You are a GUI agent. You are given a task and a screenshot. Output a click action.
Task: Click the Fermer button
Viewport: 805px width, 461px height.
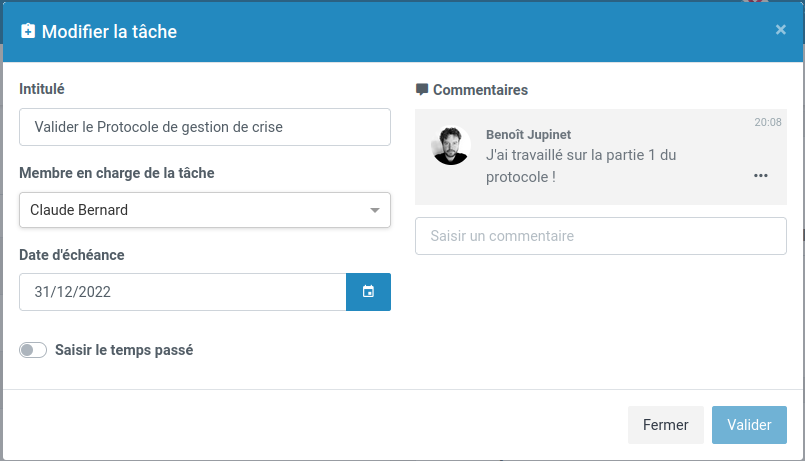(x=665, y=425)
